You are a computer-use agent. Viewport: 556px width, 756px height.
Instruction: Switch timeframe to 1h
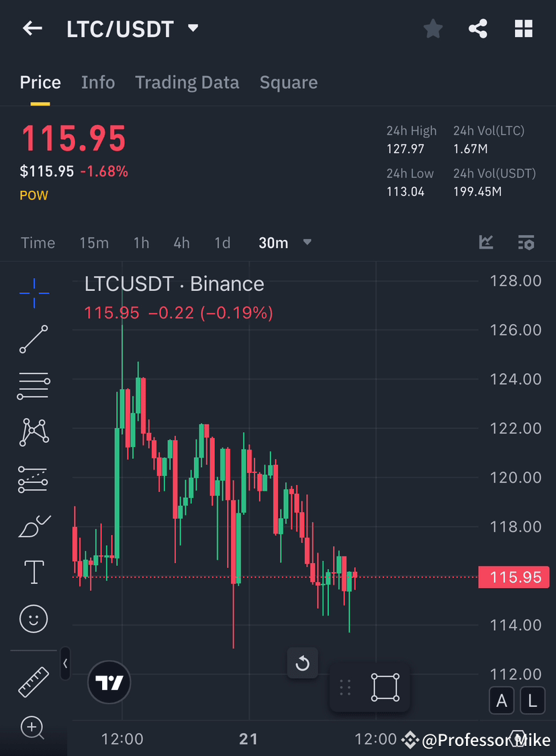point(141,243)
